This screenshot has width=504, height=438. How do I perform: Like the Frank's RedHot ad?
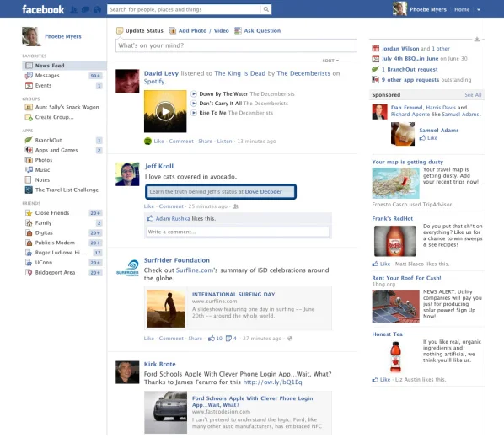coord(381,264)
